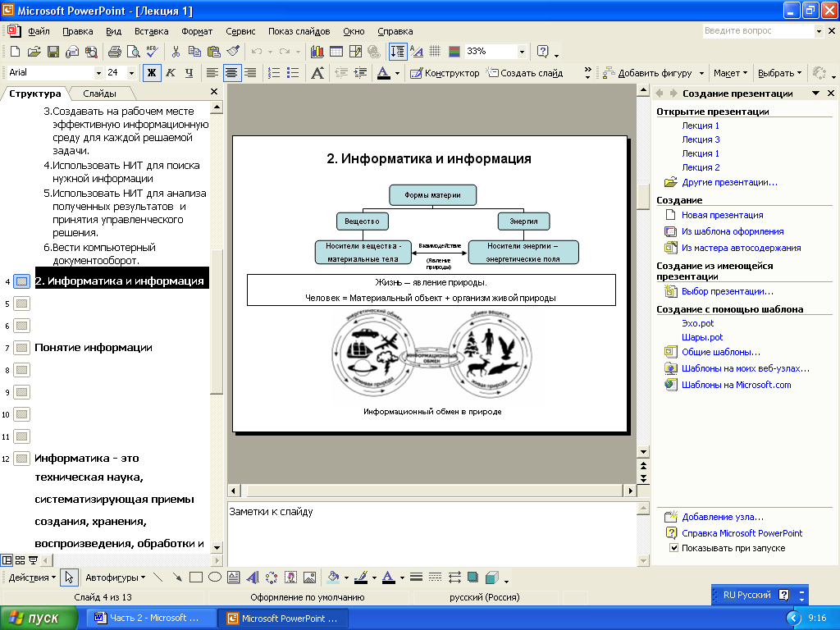
Task: Toggle Underline formatting (Ч)
Action: [189, 73]
